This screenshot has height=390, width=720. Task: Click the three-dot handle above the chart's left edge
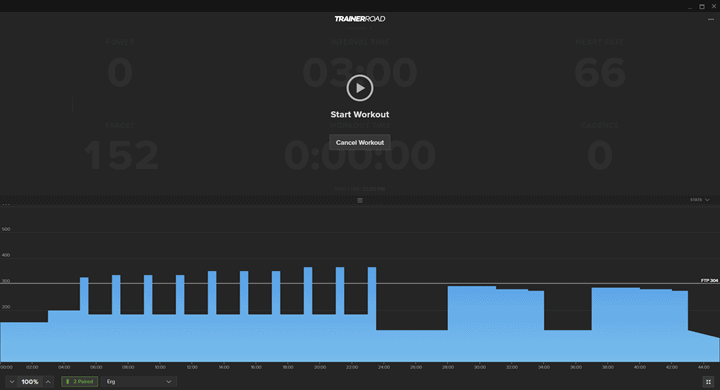pyautogui.click(x=6, y=204)
